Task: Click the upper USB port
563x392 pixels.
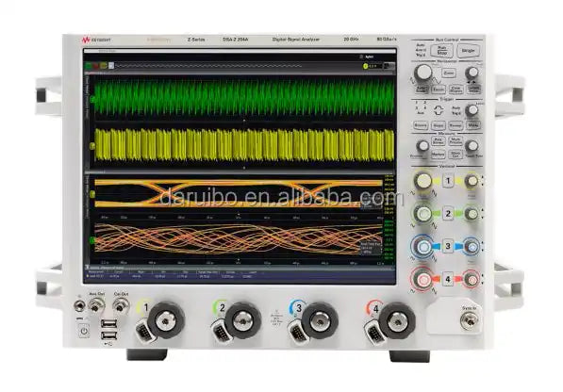Action: [x=108, y=323]
